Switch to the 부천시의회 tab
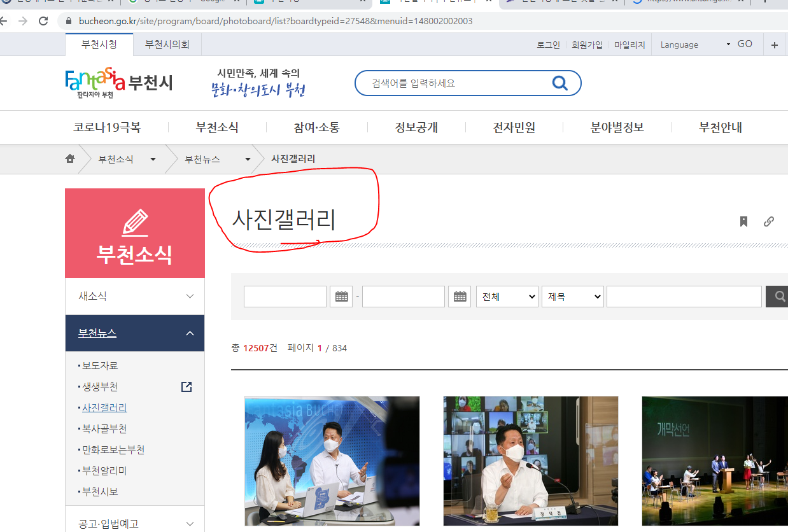Screen dimensions: 788x532 [x=167, y=45]
